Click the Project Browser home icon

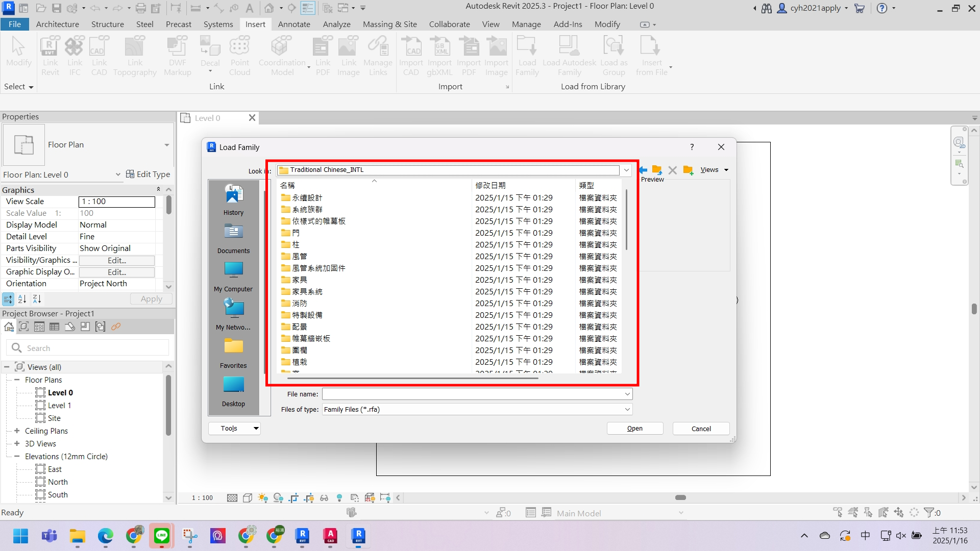coord(9,327)
